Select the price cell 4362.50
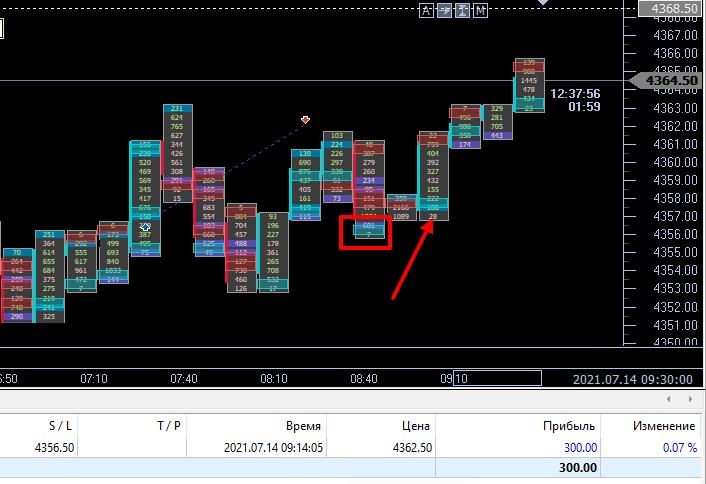 (412, 448)
